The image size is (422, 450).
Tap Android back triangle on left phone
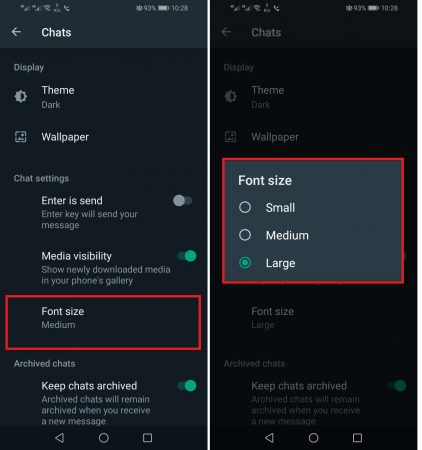60,438
